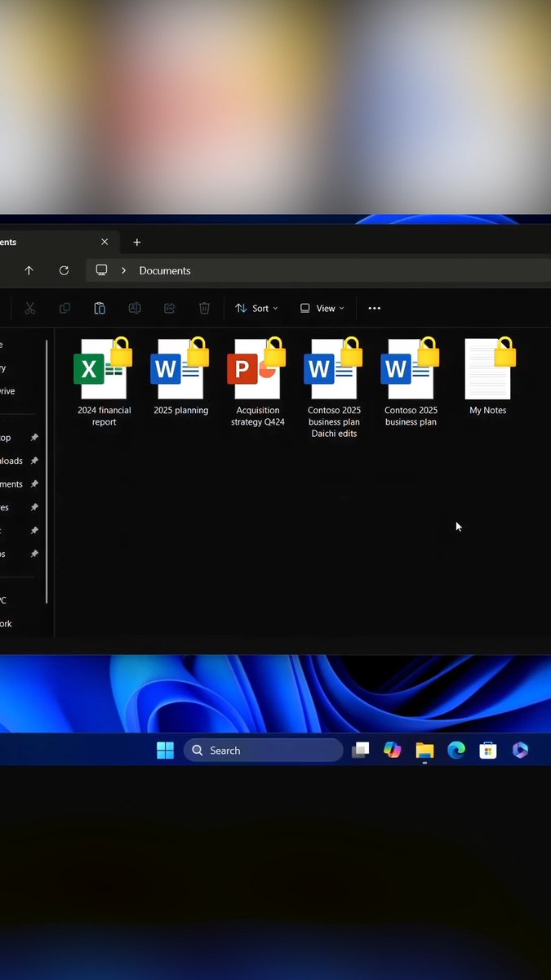Open Task View on the taskbar
Image resolution: width=551 pixels, height=980 pixels.
(x=361, y=751)
